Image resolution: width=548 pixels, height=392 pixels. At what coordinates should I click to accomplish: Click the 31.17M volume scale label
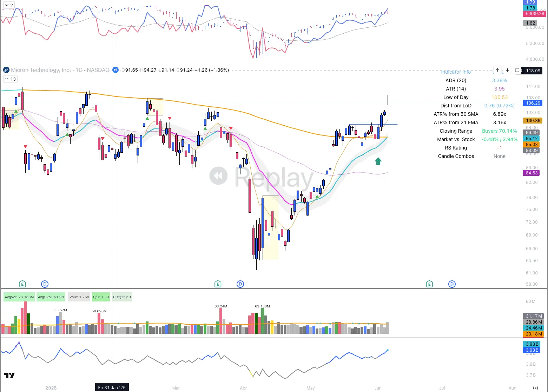click(534, 316)
